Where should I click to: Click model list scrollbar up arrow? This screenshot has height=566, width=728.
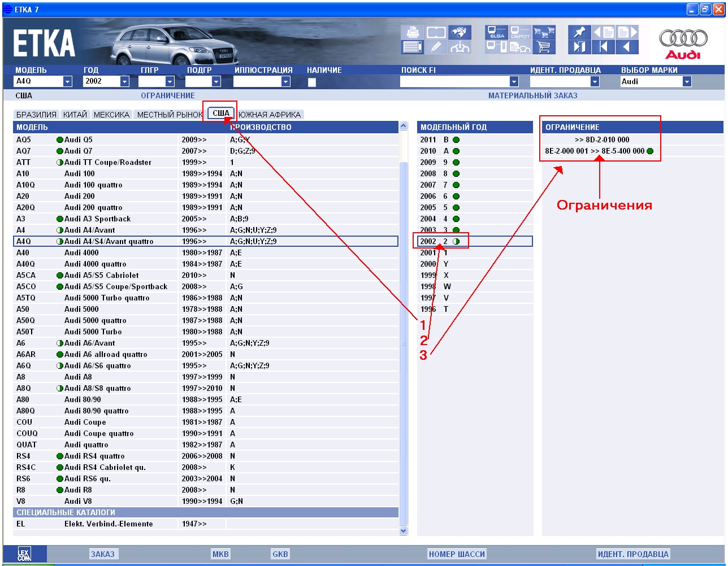403,127
